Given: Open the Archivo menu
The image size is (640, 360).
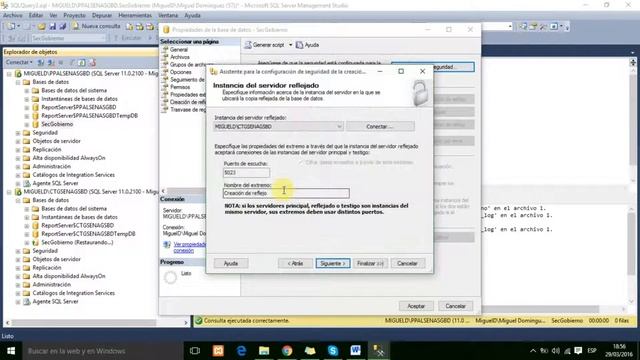Looking at the screenshot, I should 13,16.
